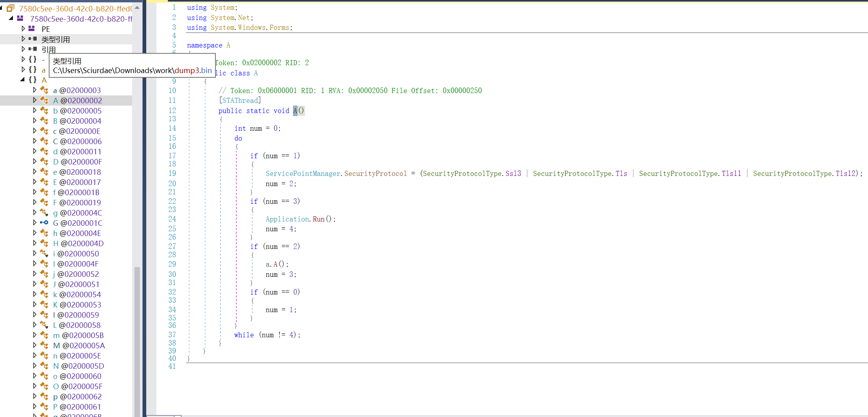Expand the class a @02000003
This screenshot has height=417, width=868.
click(35, 90)
